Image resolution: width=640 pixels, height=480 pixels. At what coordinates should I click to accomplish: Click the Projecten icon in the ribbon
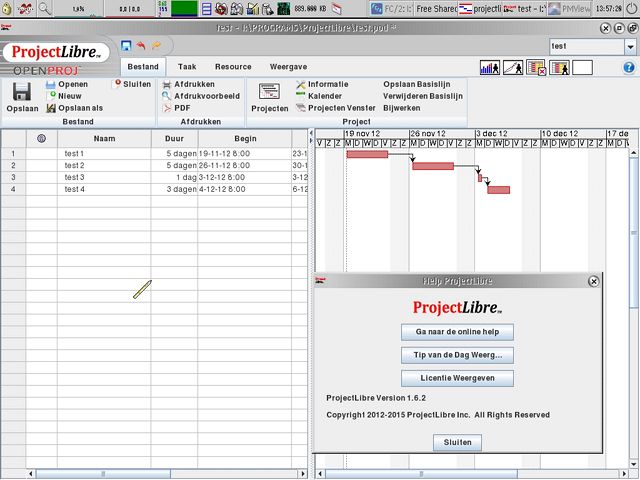pos(269,92)
